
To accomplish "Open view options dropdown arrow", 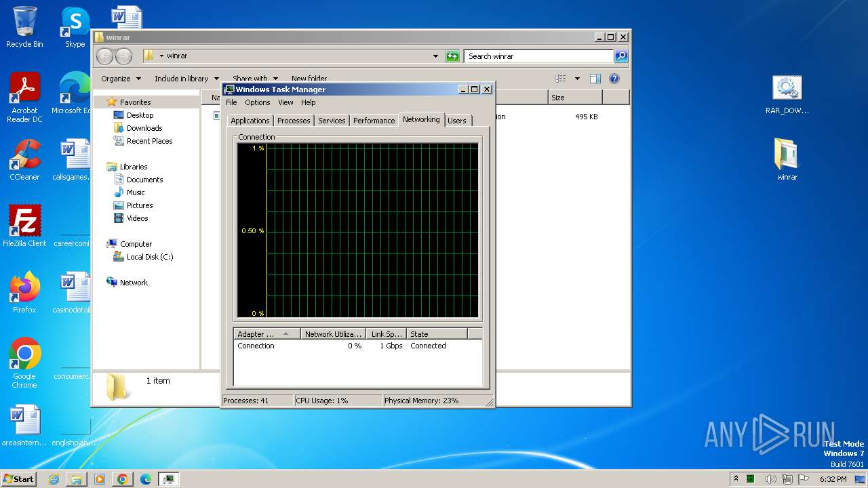I will (x=577, y=79).
